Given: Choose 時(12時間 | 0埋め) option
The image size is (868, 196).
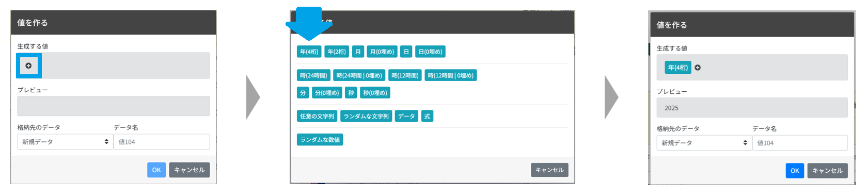Looking at the screenshot, I should [451, 75].
